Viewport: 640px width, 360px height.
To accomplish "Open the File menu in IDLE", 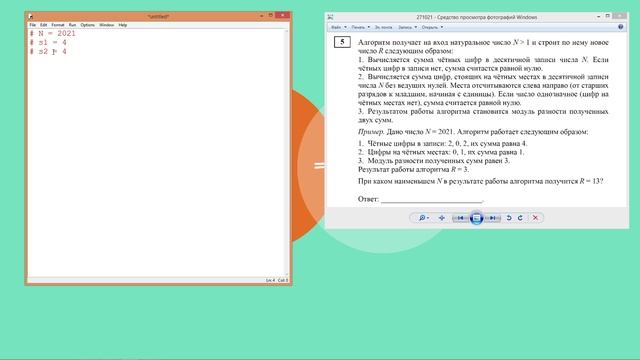I will coord(33,25).
